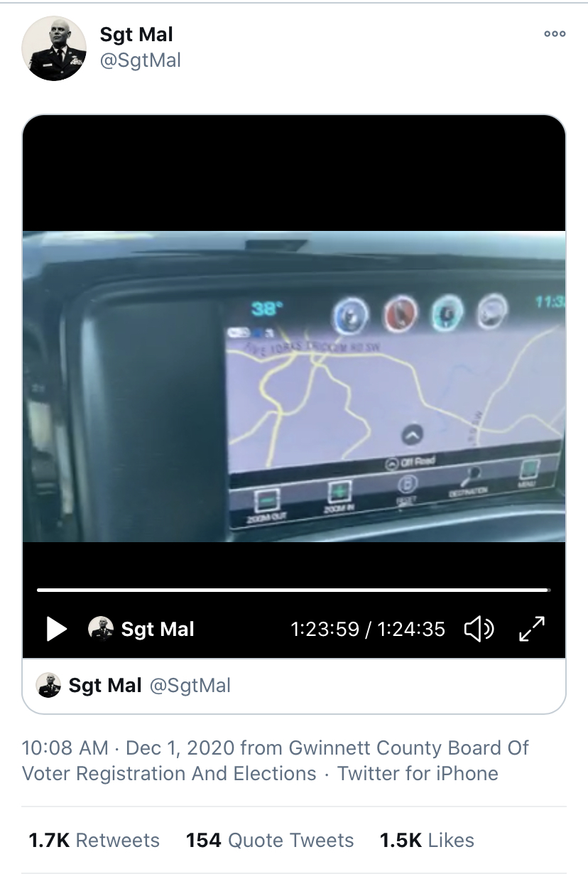Mute the video with speaker icon
This screenshot has height=874, width=588.
[x=479, y=628]
